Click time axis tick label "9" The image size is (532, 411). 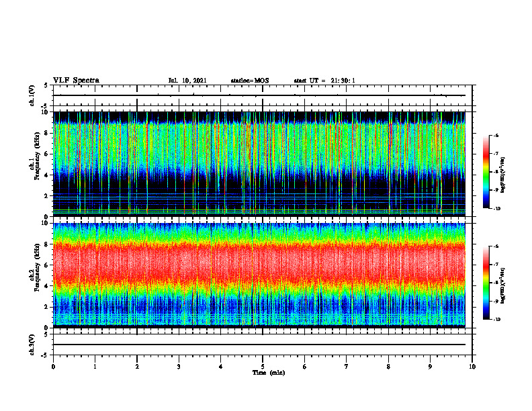click(430, 367)
